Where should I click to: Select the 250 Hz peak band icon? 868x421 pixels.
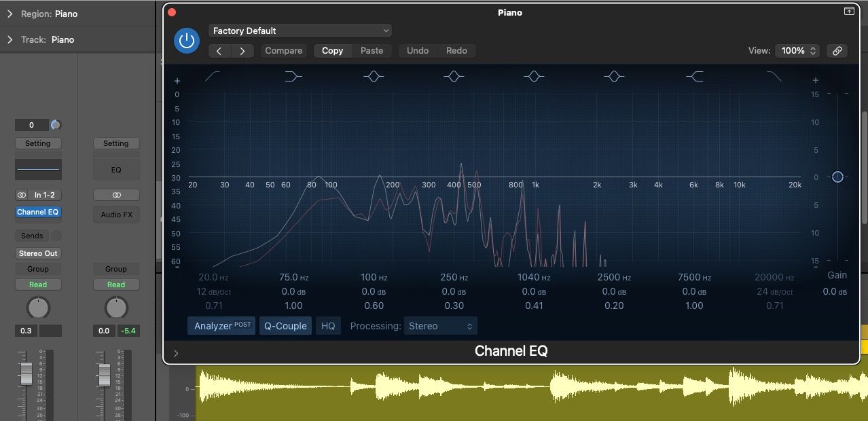454,76
